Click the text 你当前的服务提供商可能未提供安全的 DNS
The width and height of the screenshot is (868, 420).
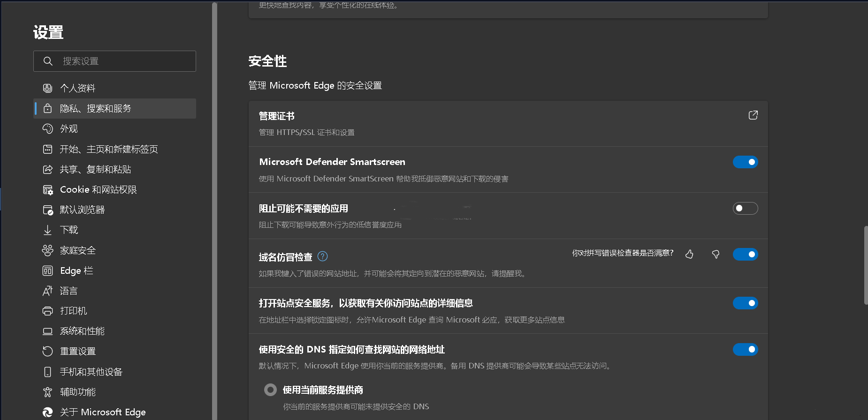point(356,406)
